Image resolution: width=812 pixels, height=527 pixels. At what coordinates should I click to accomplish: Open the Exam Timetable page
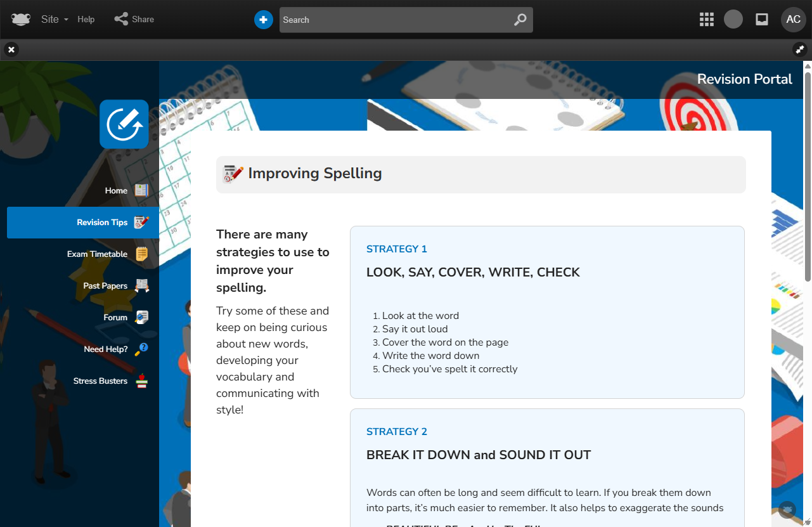[98, 254]
